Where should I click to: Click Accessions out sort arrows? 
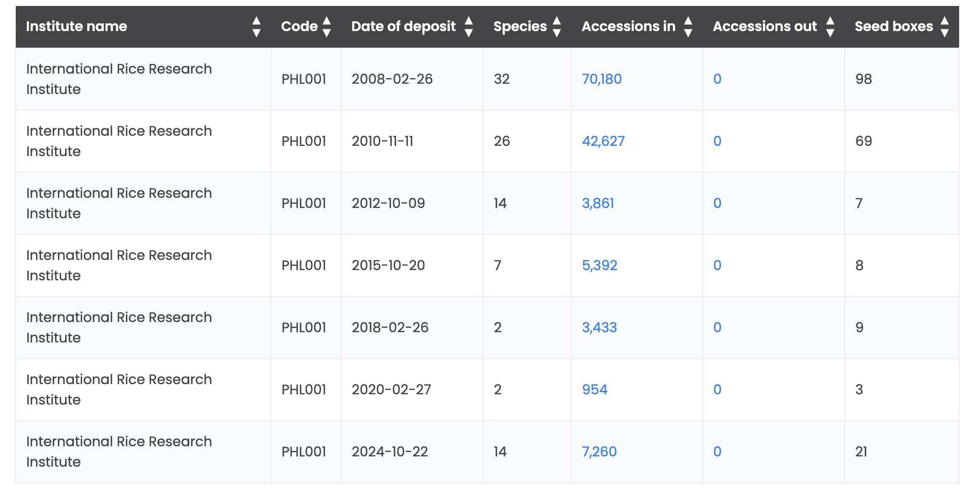(x=830, y=27)
